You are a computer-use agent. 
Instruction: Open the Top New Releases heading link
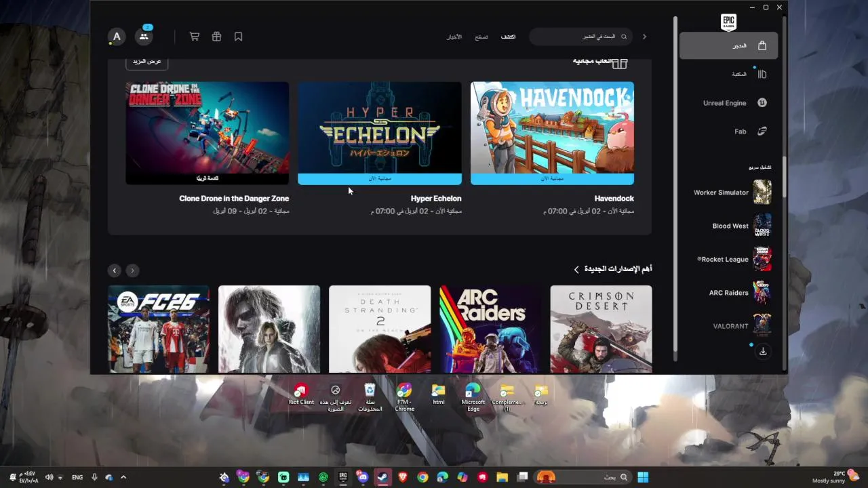(612, 269)
